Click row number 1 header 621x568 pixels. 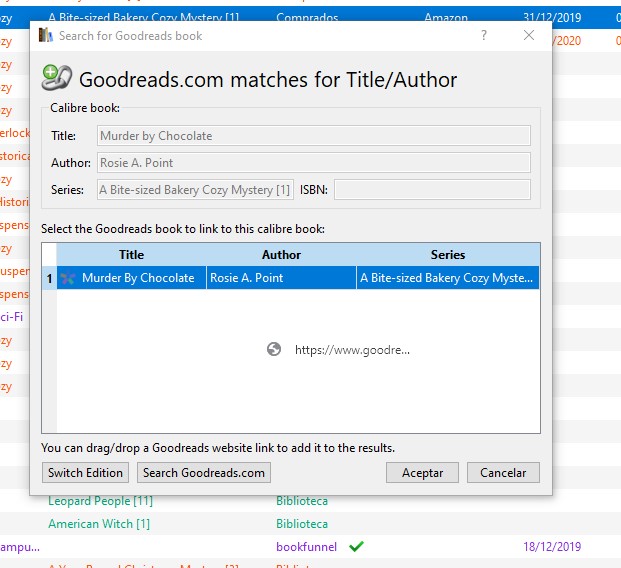(x=50, y=278)
